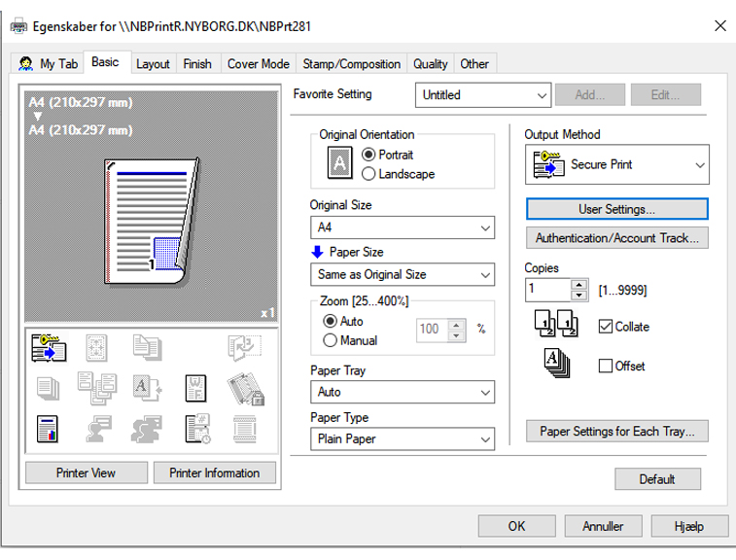736x560 pixels.
Task: Click the Secure Print key icon in settings grid
Action: [x=47, y=346]
